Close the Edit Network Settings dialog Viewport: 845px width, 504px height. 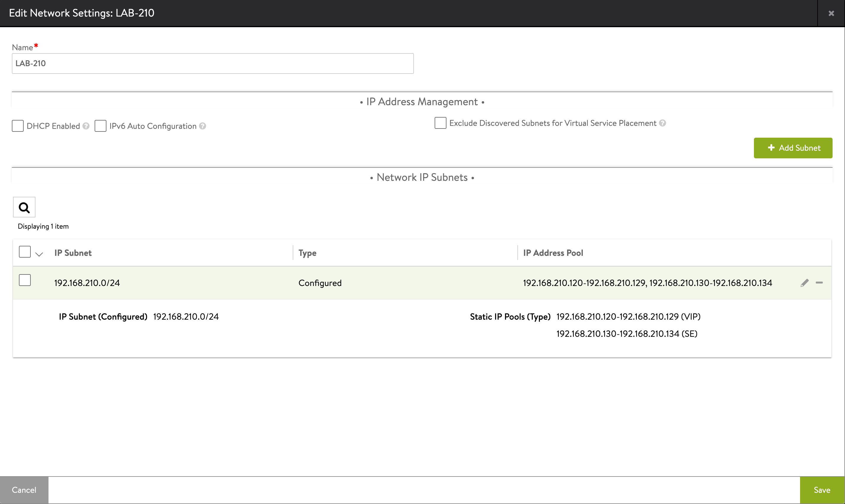pos(831,13)
